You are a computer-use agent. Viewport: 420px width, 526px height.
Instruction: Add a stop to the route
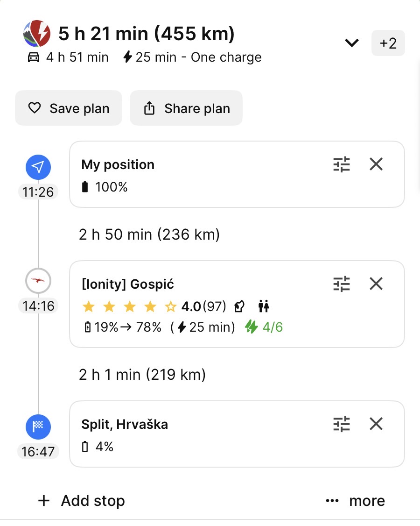81,501
